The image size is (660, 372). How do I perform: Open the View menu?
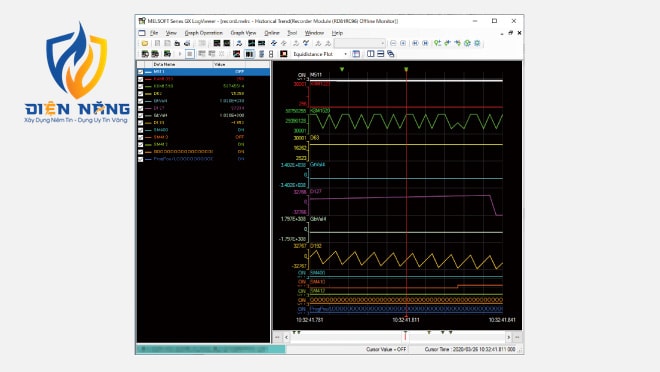171,33
